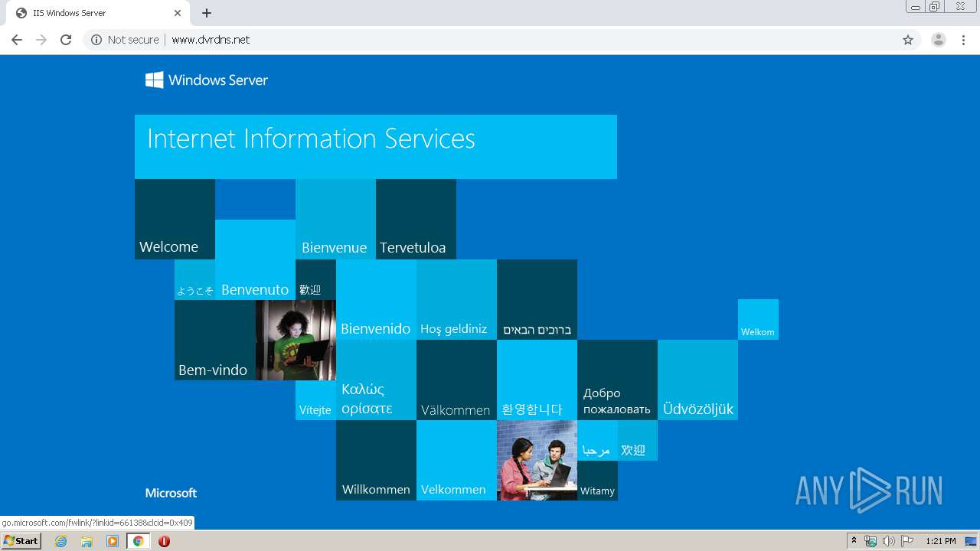Click the Velkommen tile
The width and height of the screenshot is (980, 551).
point(456,460)
